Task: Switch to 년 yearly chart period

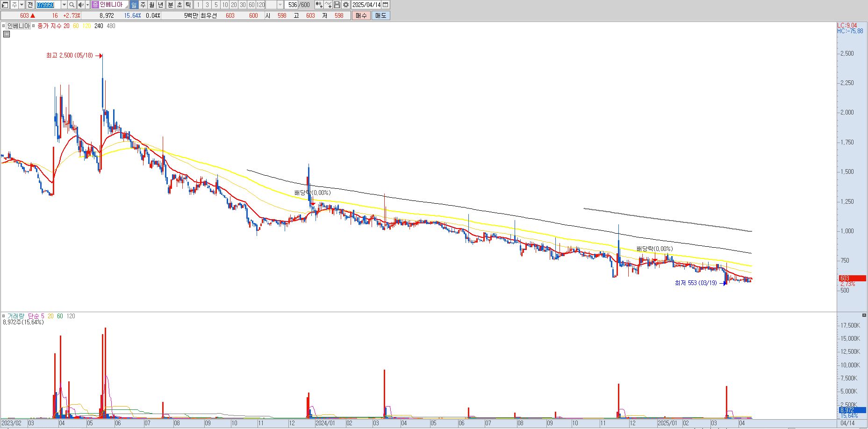Action: (x=161, y=5)
